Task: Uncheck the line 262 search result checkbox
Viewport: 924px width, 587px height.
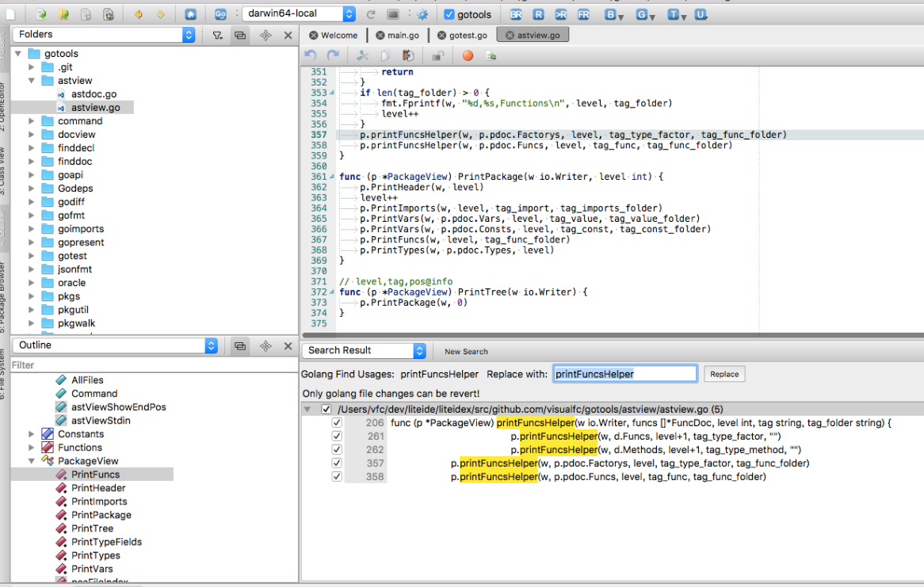Action: [337, 450]
